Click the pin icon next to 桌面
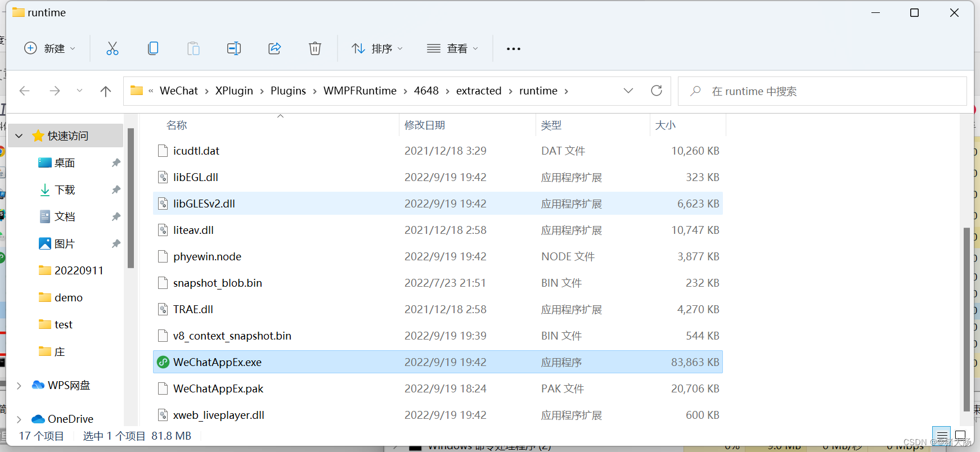Image resolution: width=980 pixels, height=452 pixels. tap(116, 163)
